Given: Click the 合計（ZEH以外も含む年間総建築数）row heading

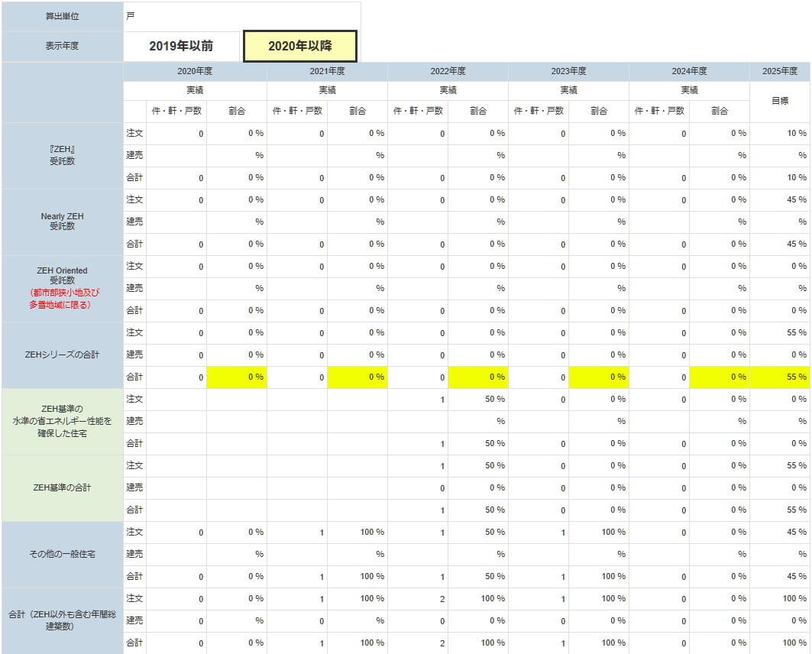Looking at the screenshot, I should point(62,620).
